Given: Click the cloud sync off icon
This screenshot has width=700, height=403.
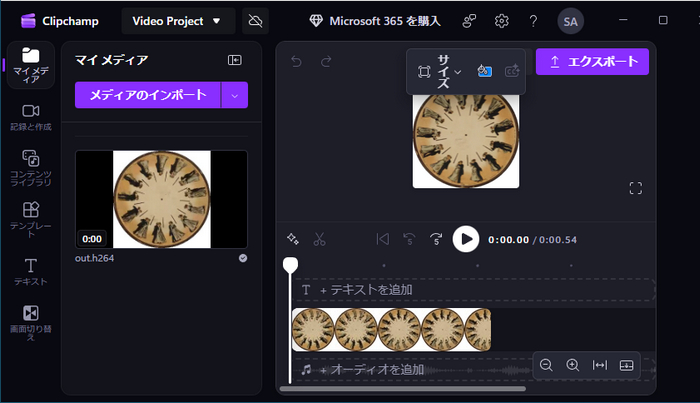Looking at the screenshot, I should (255, 21).
